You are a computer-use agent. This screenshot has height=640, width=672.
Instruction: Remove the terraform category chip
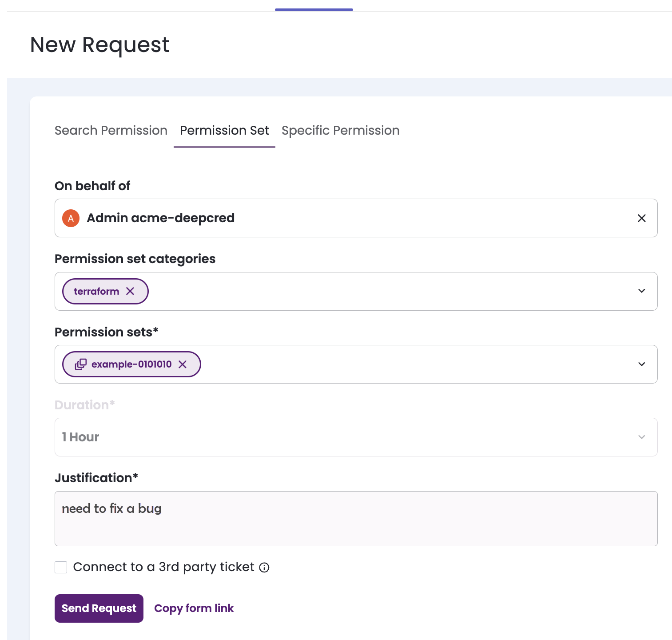pyautogui.click(x=130, y=291)
